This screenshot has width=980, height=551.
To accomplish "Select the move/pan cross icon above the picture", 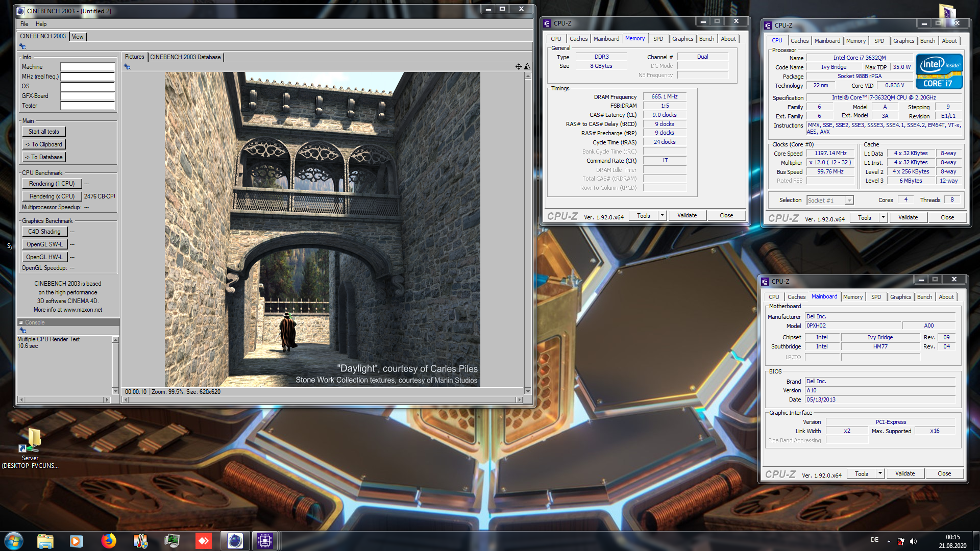I will click(x=519, y=67).
